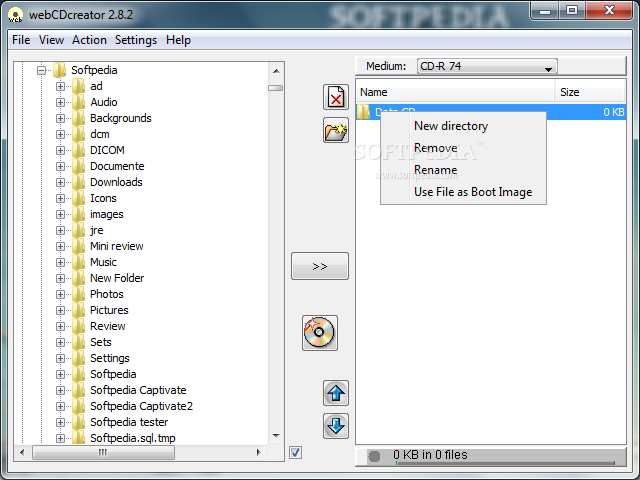Expand the Mini review folder node
This screenshot has height=480, width=640.
coord(60,246)
